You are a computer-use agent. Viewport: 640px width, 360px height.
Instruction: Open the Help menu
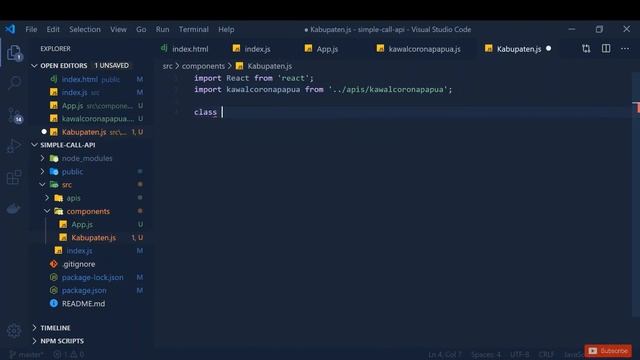pos(226,29)
